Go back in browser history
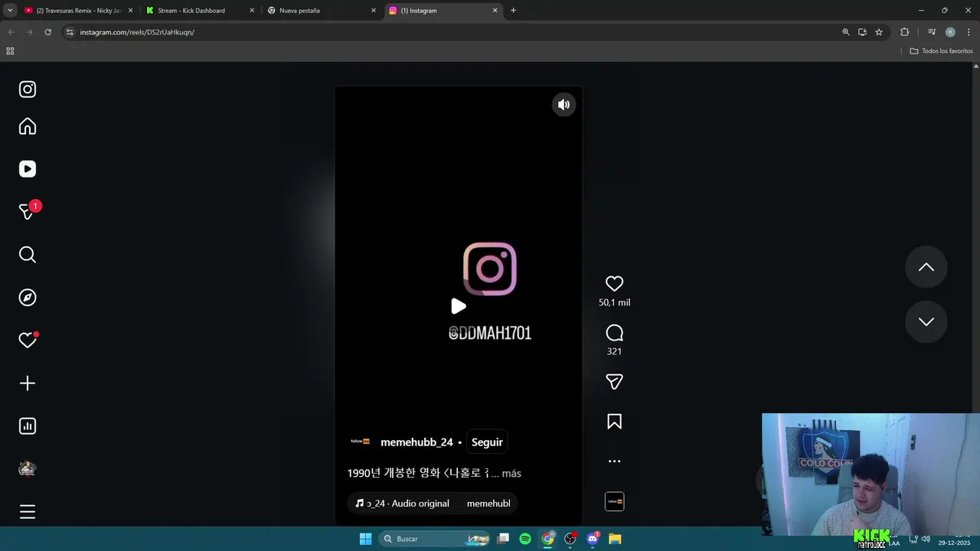This screenshot has width=980, height=551. click(x=11, y=32)
